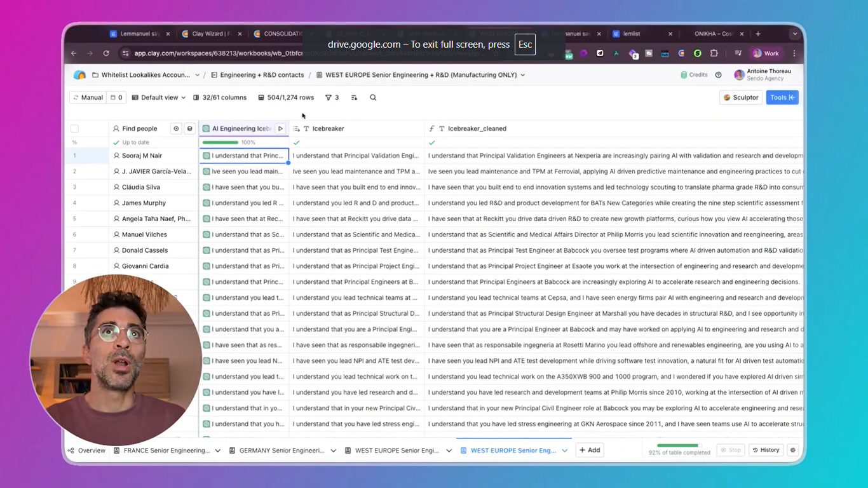Open the History button
The width and height of the screenshot is (868, 488).
766,450
